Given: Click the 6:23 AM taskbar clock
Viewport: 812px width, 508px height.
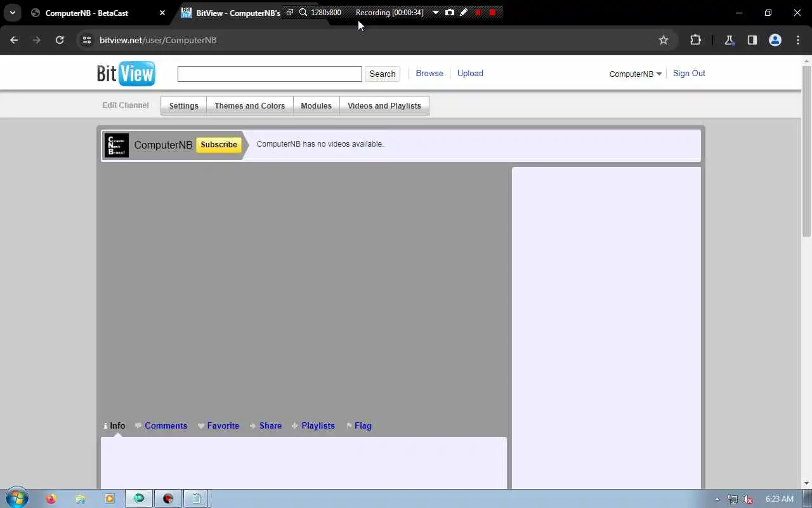Looking at the screenshot, I should click(x=780, y=499).
